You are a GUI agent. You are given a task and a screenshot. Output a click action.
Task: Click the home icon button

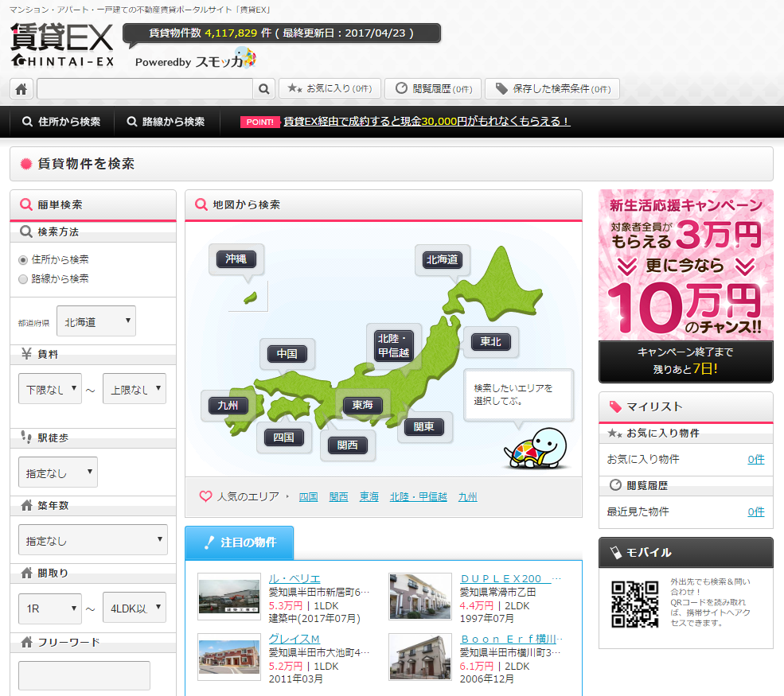[x=21, y=89]
